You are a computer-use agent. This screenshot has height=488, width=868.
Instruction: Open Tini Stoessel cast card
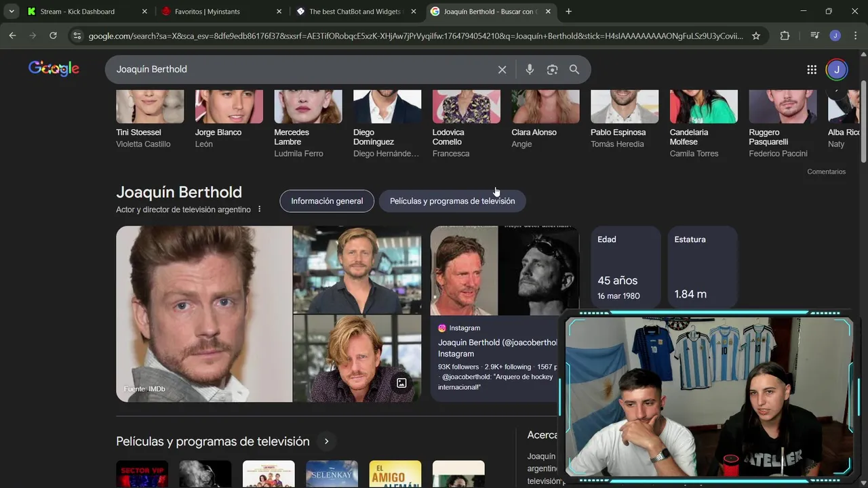[150, 119]
